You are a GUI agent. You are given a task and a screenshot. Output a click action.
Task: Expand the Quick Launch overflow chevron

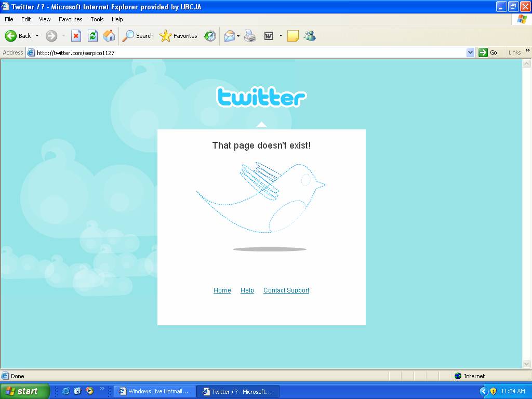(102, 389)
